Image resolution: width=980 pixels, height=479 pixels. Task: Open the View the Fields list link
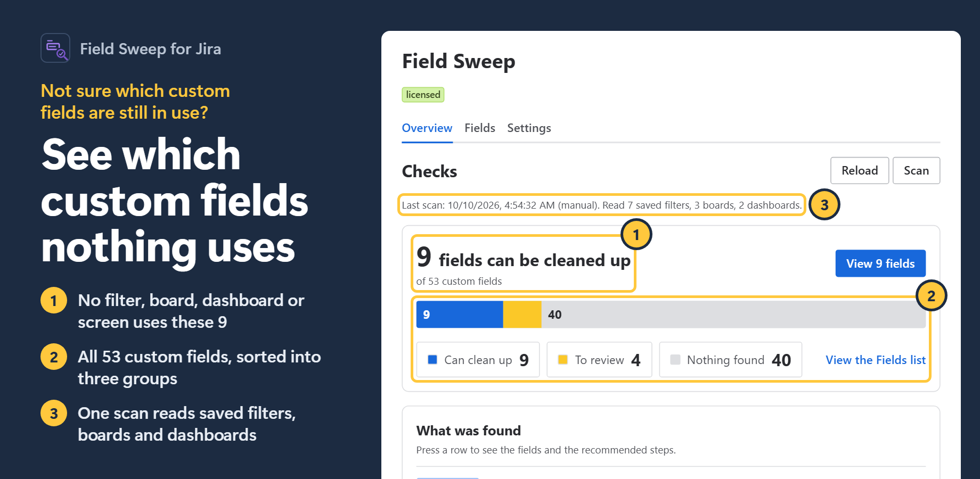point(876,360)
